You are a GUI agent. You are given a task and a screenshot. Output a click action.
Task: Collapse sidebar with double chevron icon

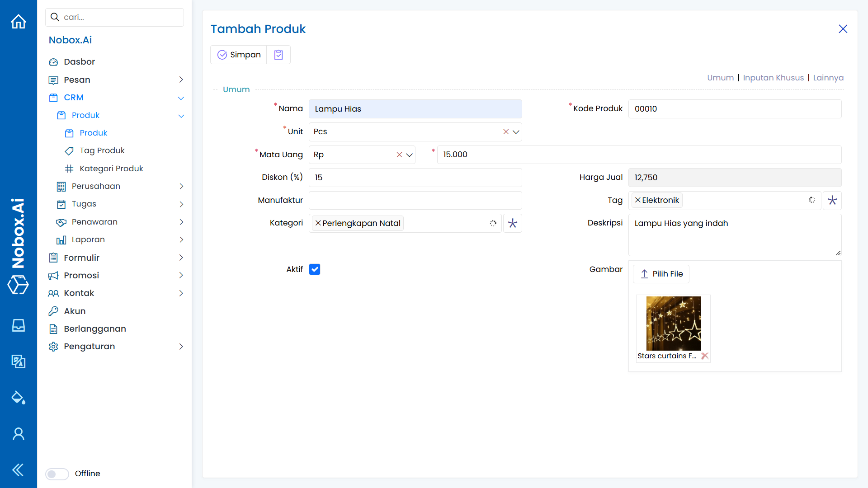tap(18, 470)
